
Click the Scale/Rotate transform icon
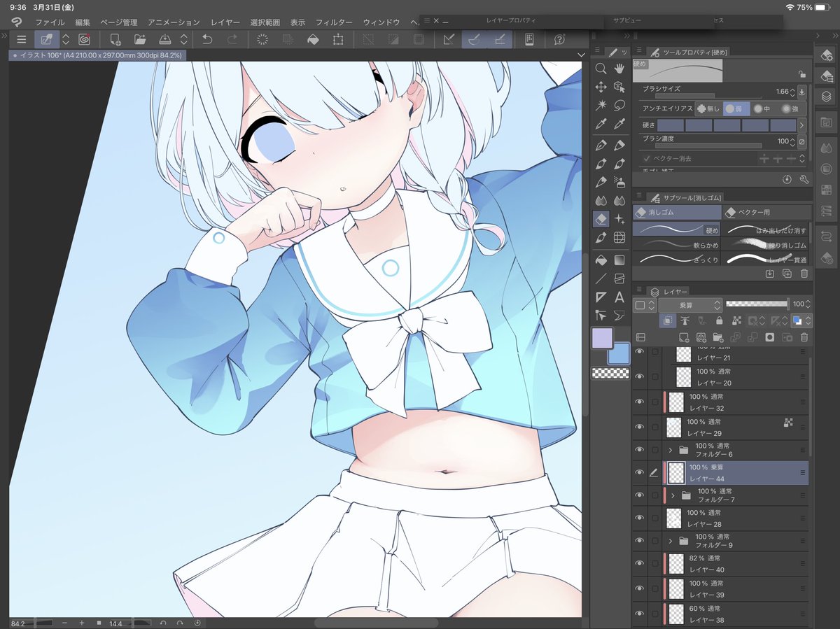pos(338,40)
